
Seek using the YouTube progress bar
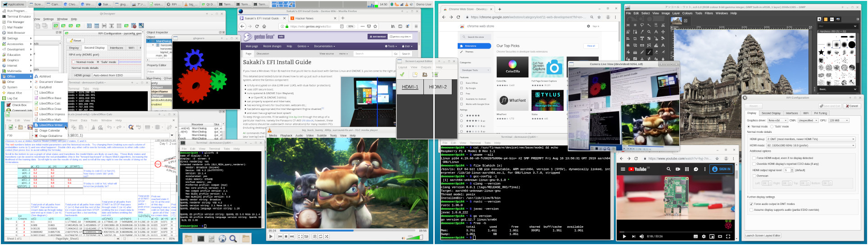(676, 231)
